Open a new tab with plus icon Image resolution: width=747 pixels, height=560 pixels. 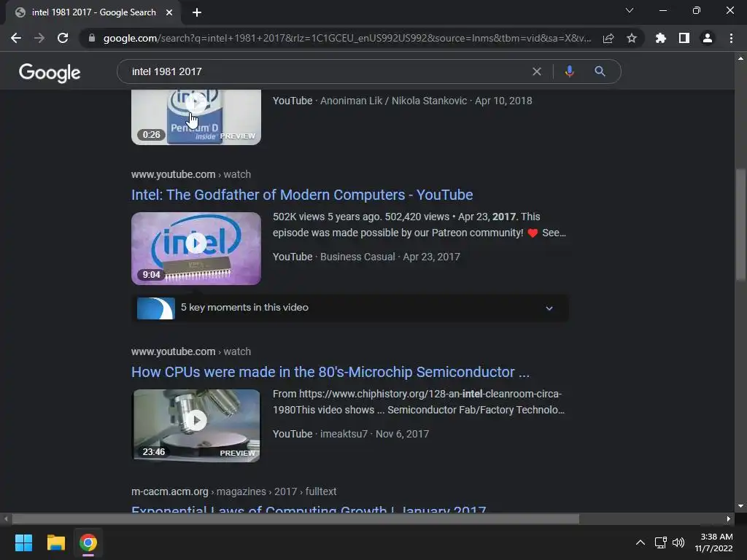point(197,12)
